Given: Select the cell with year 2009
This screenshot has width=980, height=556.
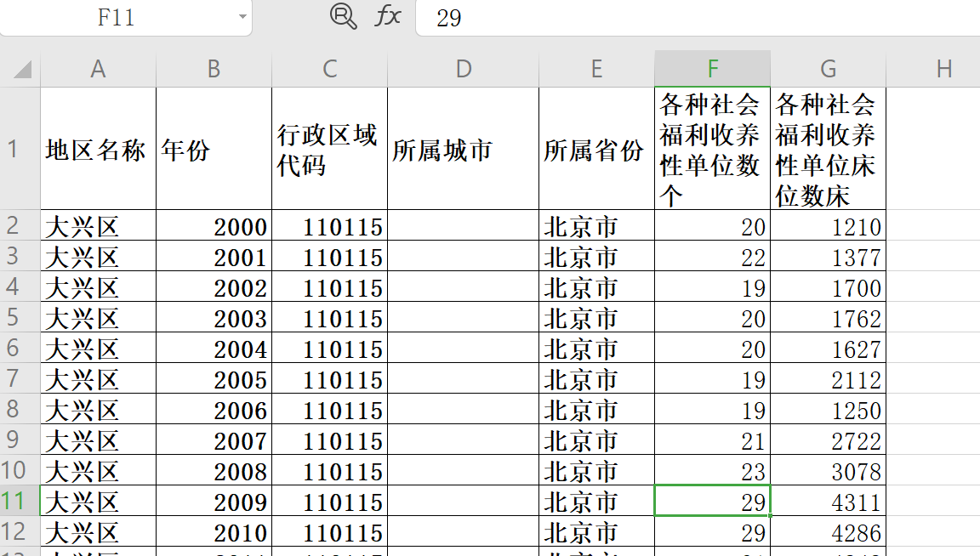Looking at the screenshot, I should (x=214, y=501).
